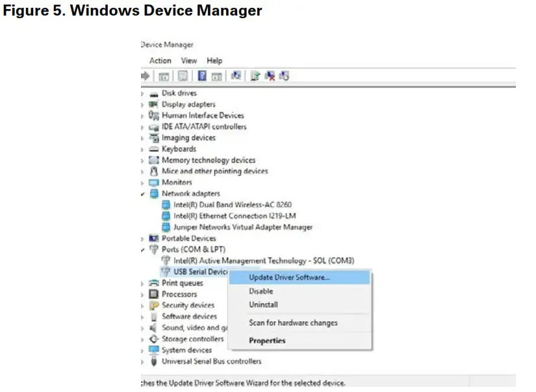Viewport: 536px width, 392px height.
Task: Click the Forward arrow toolbar icon
Action: pos(146,76)
